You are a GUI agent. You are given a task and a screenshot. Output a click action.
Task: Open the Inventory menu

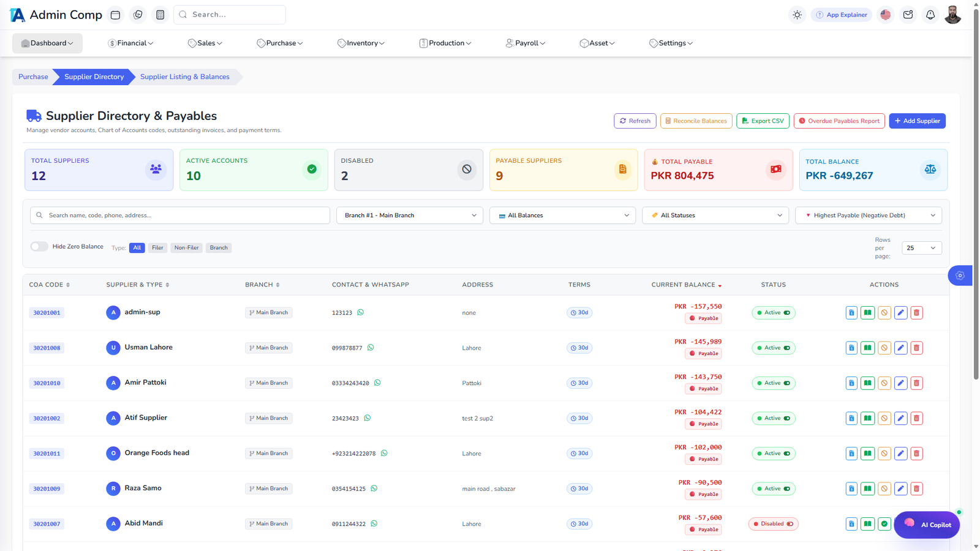pyautogui.click(x=361, y=43)
